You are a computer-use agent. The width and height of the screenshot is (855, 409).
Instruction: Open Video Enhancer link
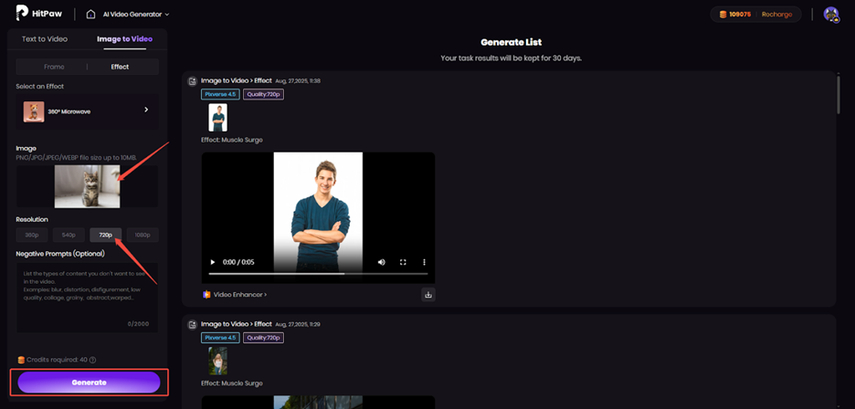(x=235, y=295)
